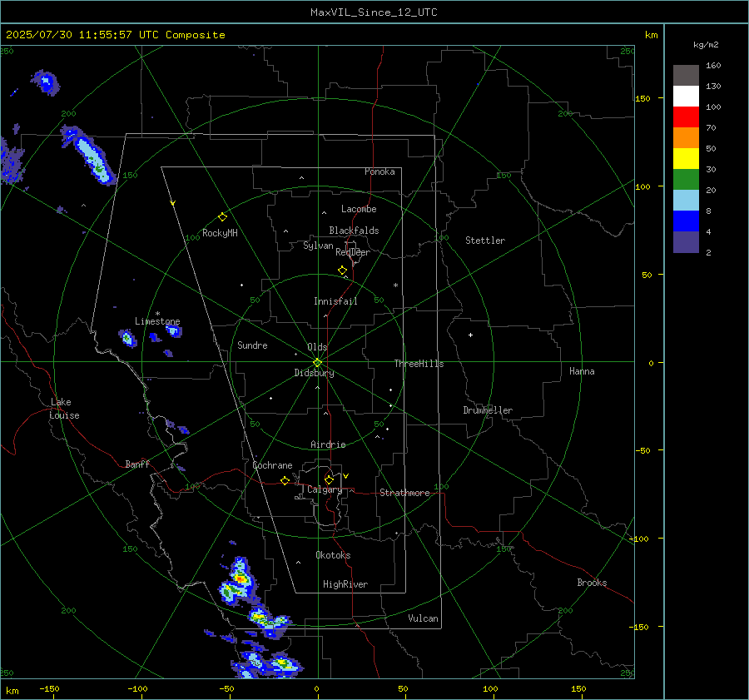Click the Brooks label
The width and height of the screenshot is (749, 700).
pos(592,583)
